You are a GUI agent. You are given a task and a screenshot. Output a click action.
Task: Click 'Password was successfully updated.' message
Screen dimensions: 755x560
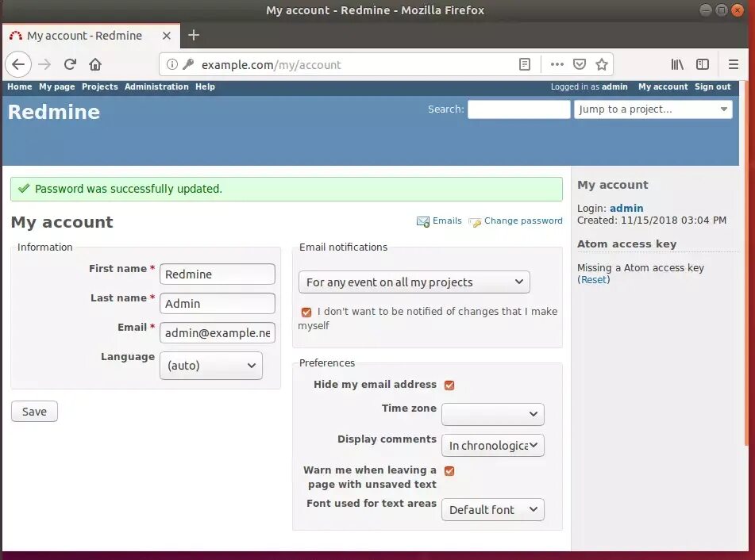tap(129, 189)
